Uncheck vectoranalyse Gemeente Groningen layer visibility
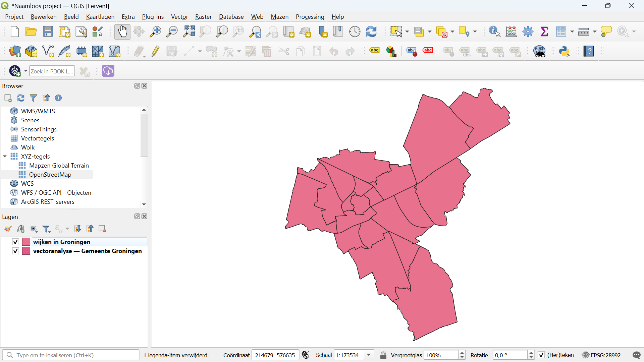The height and width of the screenshot is (362, 644). tap(15, 251)
